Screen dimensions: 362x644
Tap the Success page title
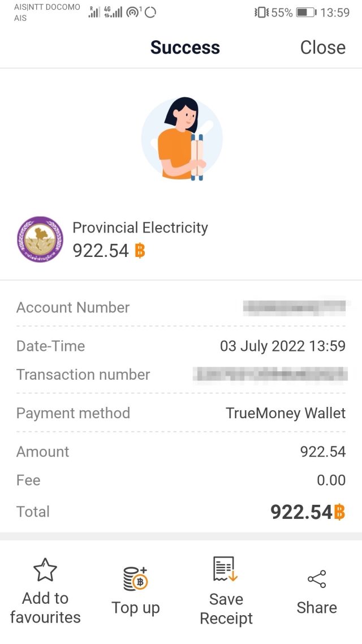click(185, 48)
